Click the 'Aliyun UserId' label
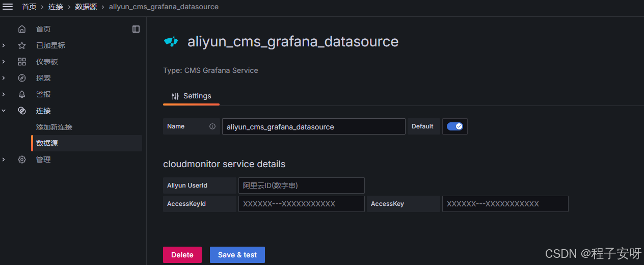The image size is (644, 265). click(187, 185)
